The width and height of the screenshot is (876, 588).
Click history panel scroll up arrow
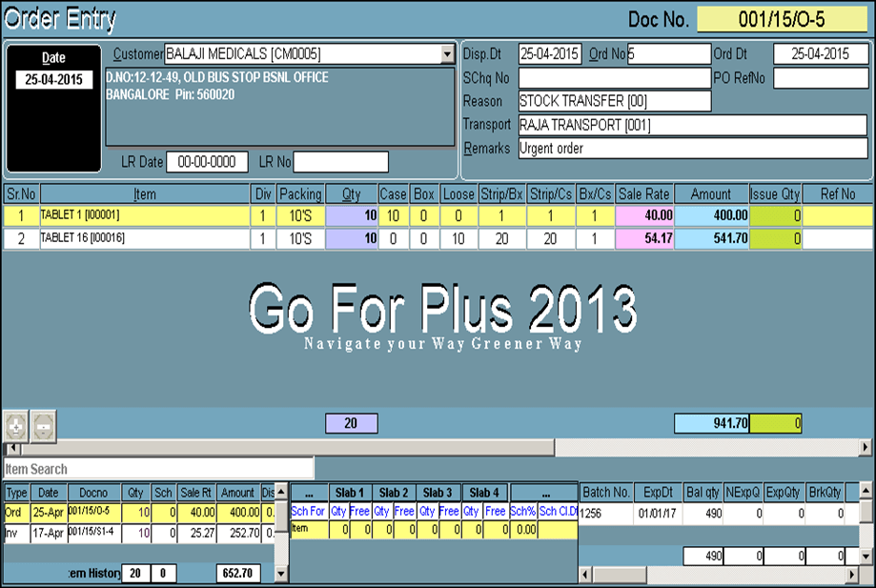(281, 492)
